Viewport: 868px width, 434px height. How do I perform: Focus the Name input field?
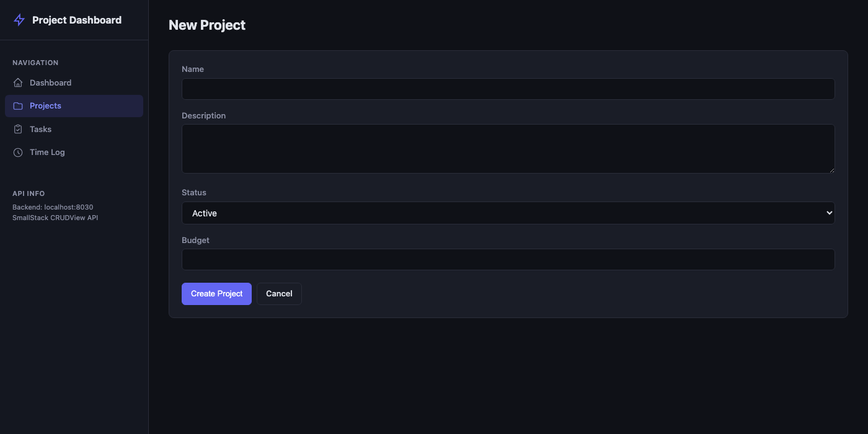tap(508, 89)
